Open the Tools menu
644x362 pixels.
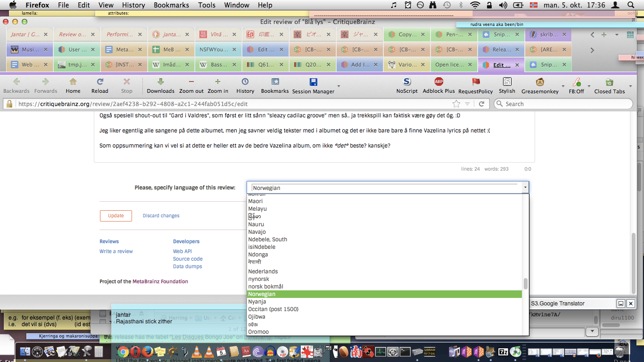(x=206, y=5)
